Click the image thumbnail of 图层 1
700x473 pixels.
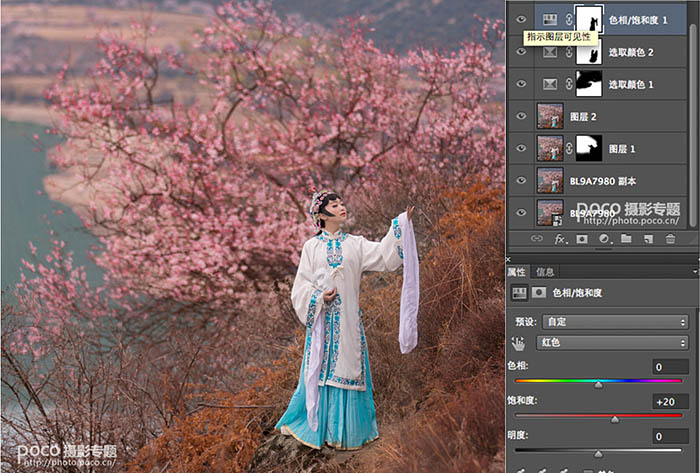550,148
